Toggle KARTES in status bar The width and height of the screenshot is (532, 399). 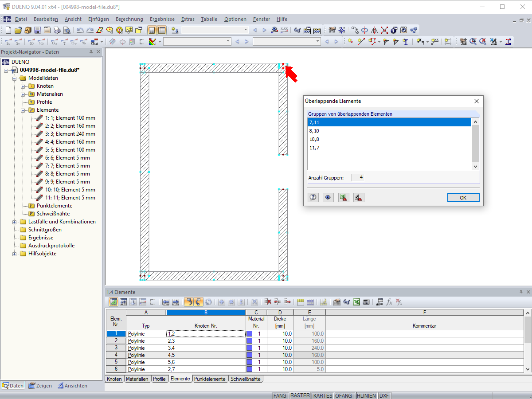coord(323,395)
